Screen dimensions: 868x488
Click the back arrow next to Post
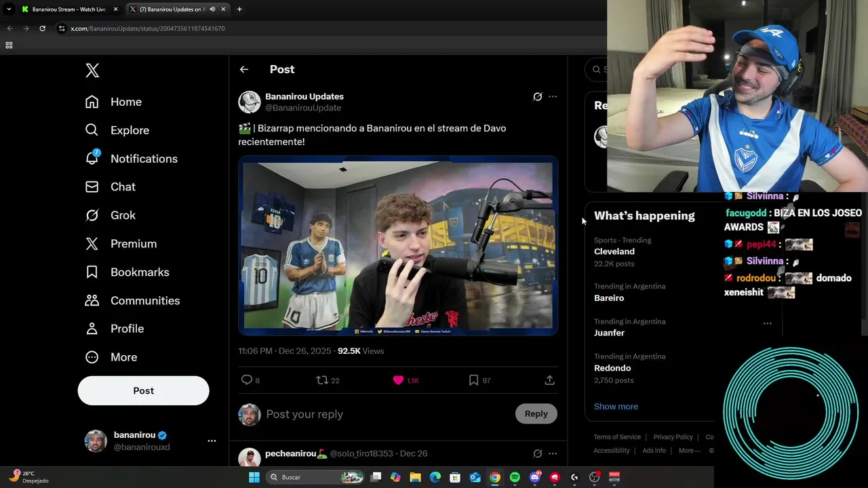coord(244,69)
